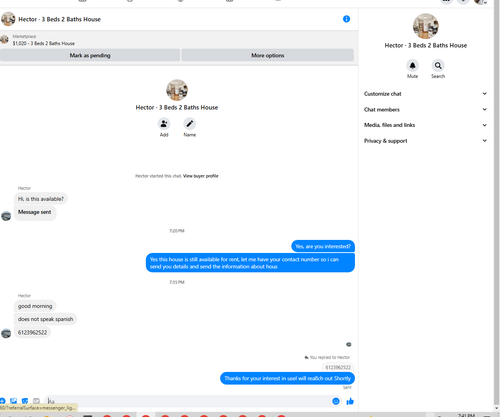This screenshot has width=500, height=417.
Task: Click the Mark as pending button
Action: 90,55
